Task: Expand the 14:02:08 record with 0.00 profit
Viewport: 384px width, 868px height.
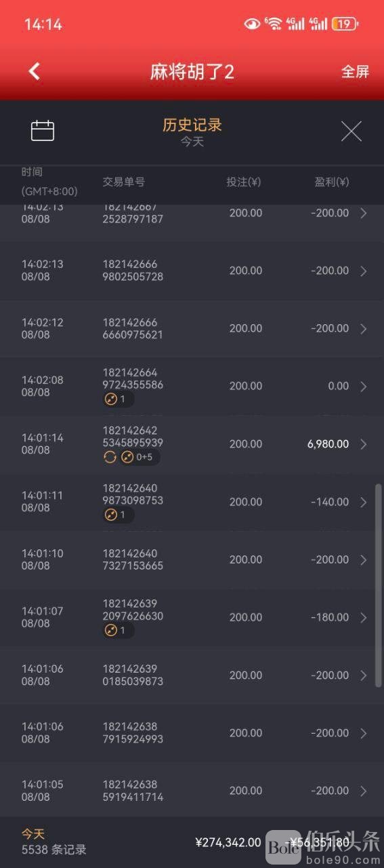Action: click(364, 387)
